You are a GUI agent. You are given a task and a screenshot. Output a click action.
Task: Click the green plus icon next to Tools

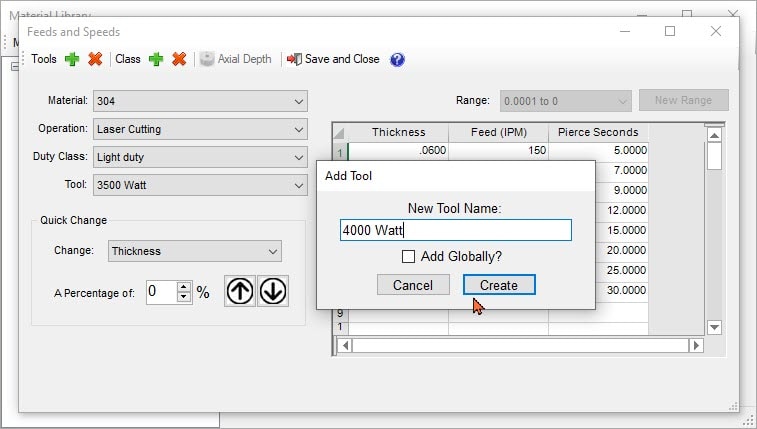tap(72, 59)
